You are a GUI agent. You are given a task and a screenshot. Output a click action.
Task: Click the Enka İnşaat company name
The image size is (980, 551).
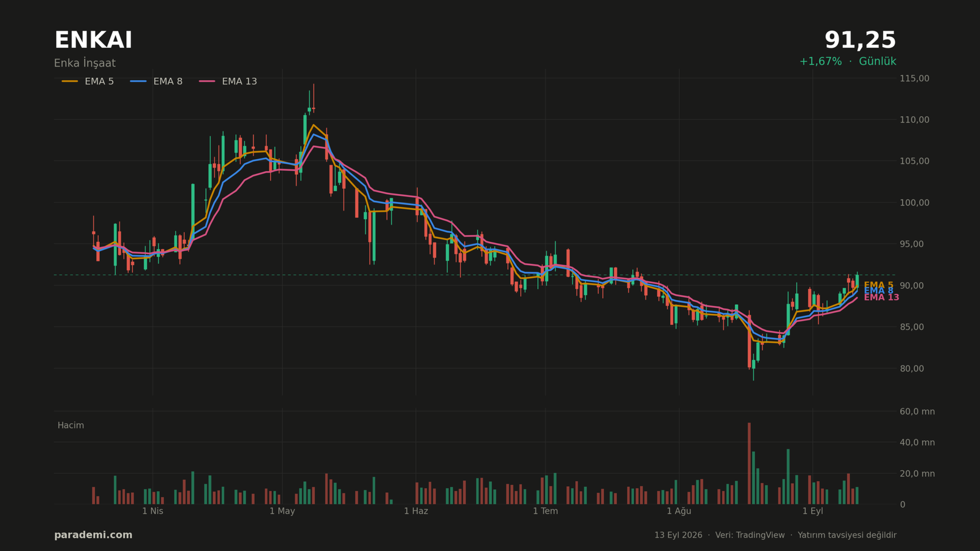(x=85, y=63)
